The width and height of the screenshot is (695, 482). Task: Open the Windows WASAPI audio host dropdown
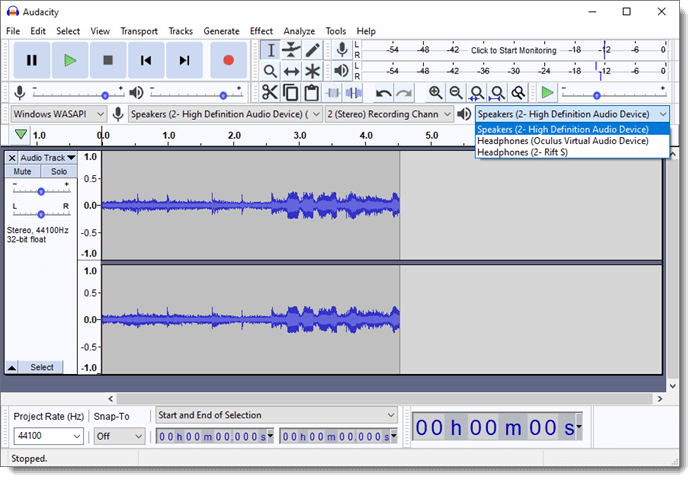coord(59,114)
